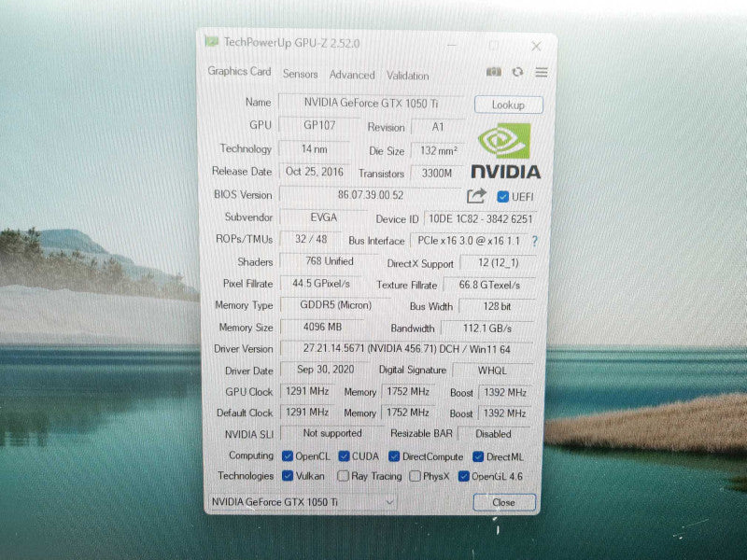747x560 pixels.
Task: Switch to the Graphics Card tab
Action: tap(239, 72)
